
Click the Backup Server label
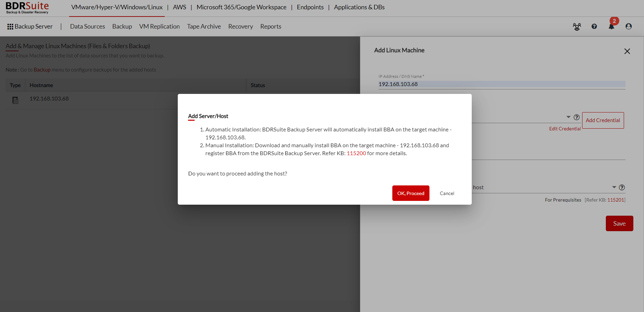(x=34, y=26)
